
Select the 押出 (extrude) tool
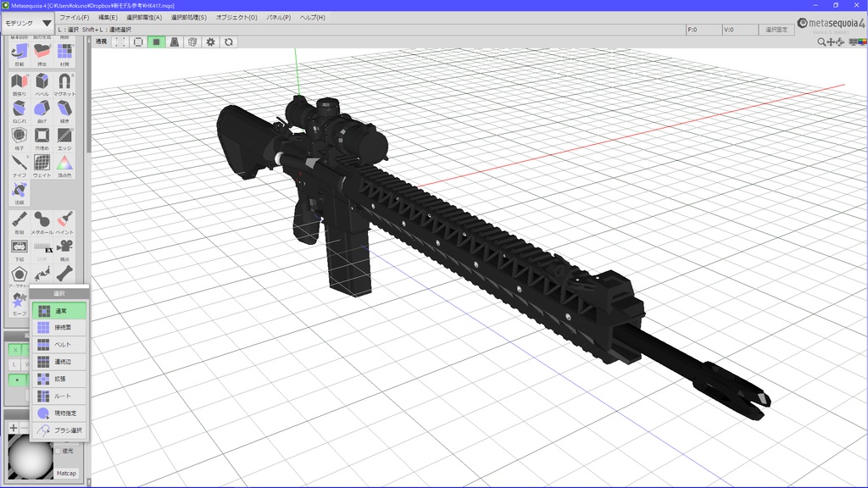[x=42, y=54]
